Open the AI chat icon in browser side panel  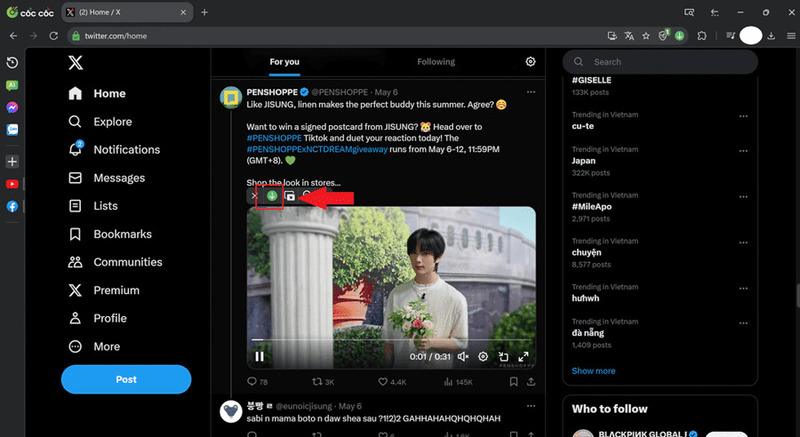click(x=12, y=85)
